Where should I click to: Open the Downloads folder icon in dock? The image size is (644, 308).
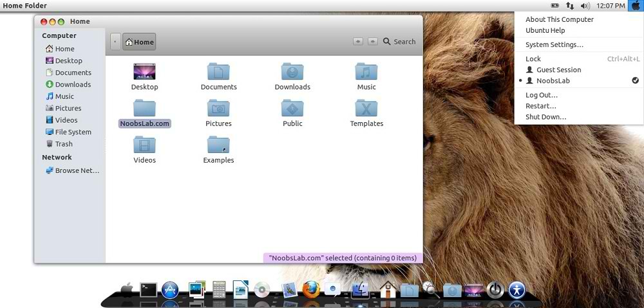(x=452, y=290)
